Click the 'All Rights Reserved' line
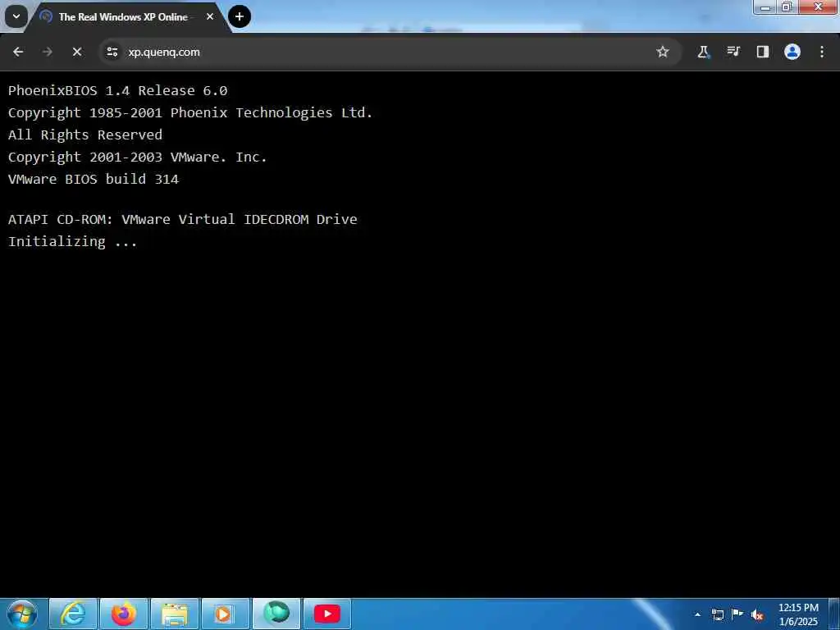Screen dimensions: 840x630 point(85,135)
